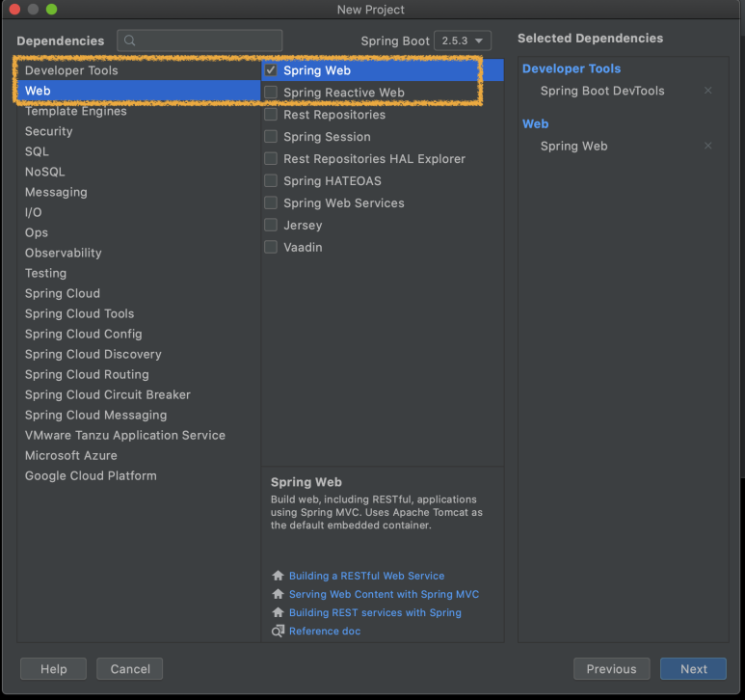Open VMware Tanzu Application Service category

[x=139, y=435]
